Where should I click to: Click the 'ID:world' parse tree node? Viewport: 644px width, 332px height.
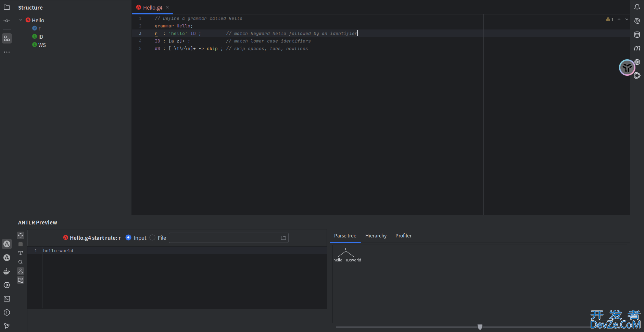(353, 260)
